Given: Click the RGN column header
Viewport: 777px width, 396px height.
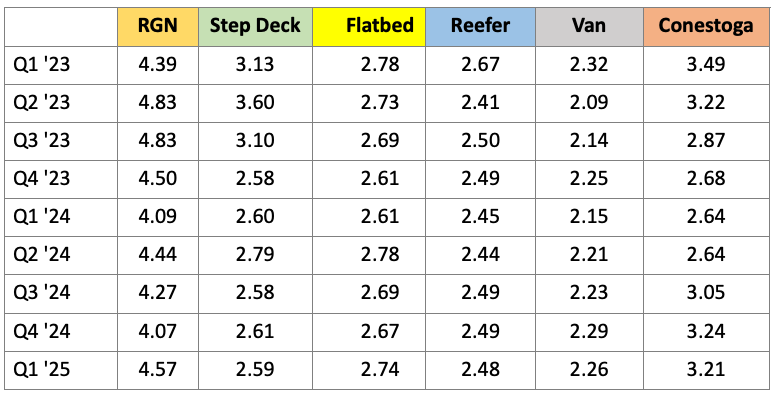Looking at the screenshot, I should tap(158, 27).
